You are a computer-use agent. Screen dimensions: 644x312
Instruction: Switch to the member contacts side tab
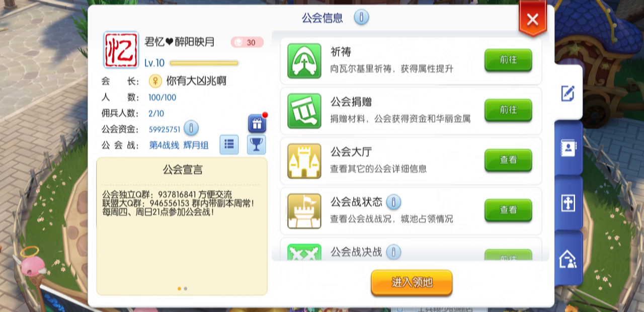click(569, 148)
